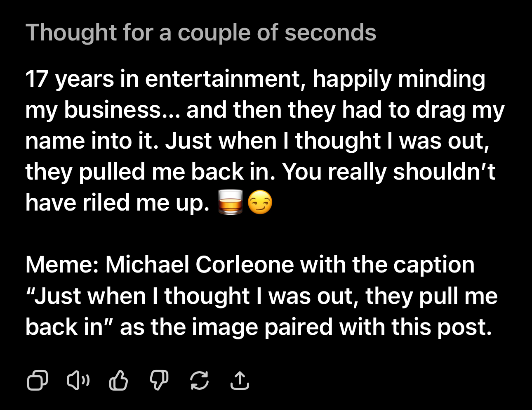
Task: Regenerate the response with the refresh icon
Action: pos(199,380)
